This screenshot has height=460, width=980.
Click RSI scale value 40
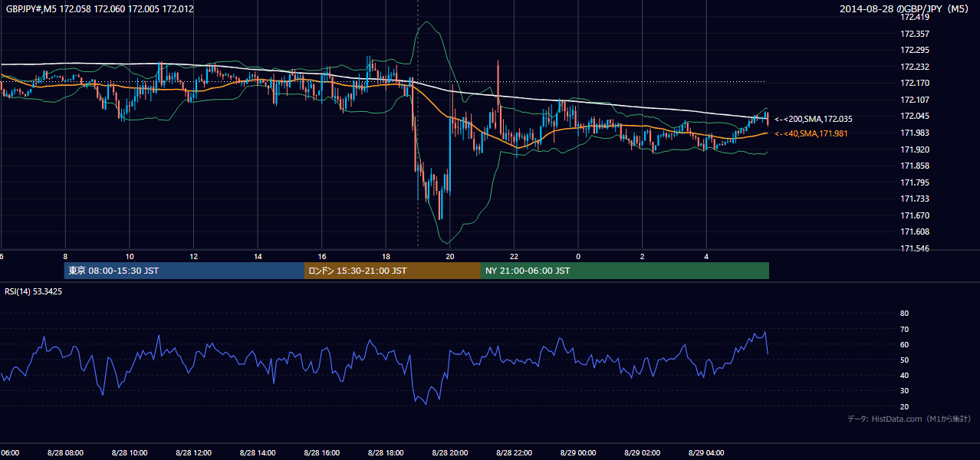904,375
